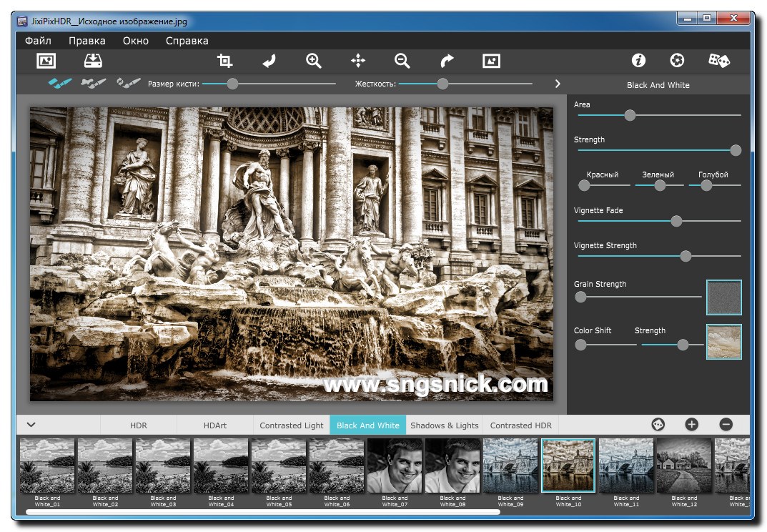767x532 pixels.
Task: Select the second brush tool icon
Action: pos(94,83)
